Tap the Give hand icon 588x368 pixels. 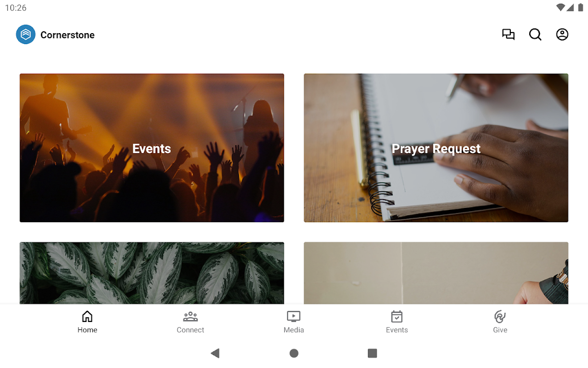tap(500, 316)
